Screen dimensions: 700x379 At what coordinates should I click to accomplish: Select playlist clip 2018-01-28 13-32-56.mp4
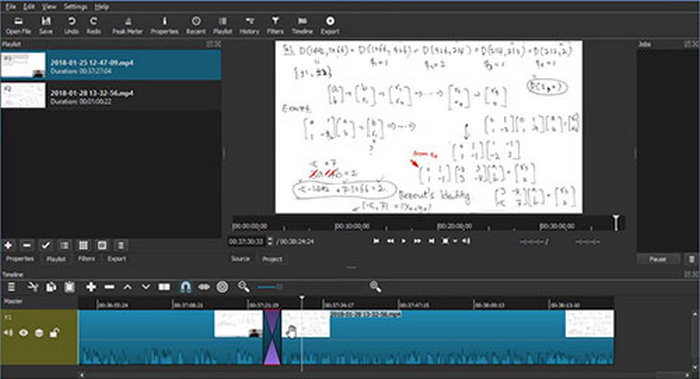111,96
